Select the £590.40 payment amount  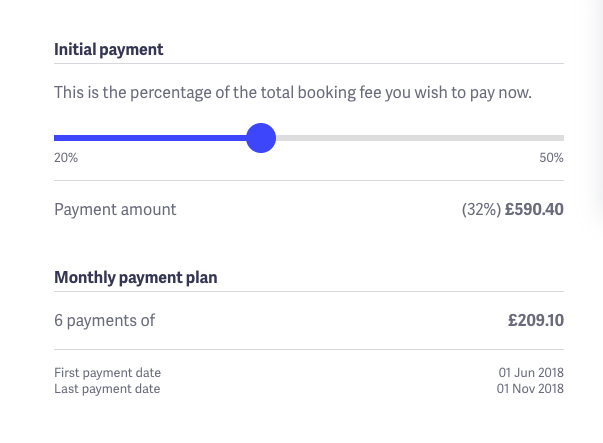[534, 210]
